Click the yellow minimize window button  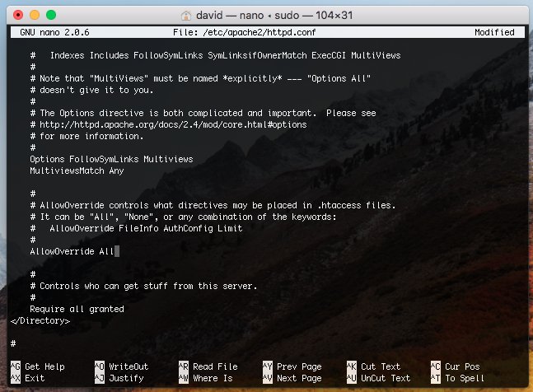click(x=35, y=15)
